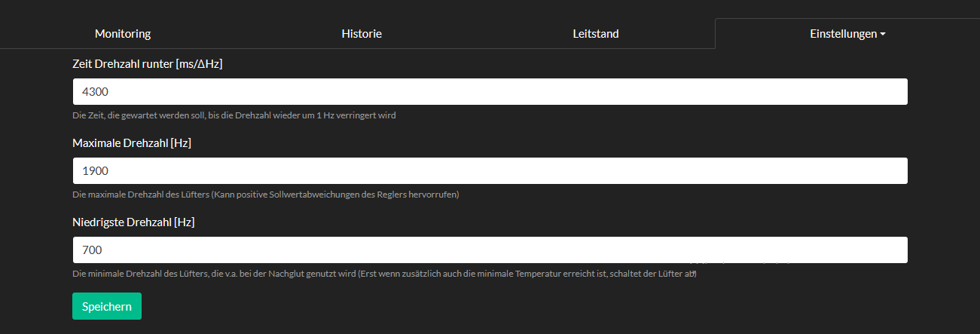Click the hint mentioning Nachglut fan speed
Viewport: 980px width, 334px height.
coord(384,274)
